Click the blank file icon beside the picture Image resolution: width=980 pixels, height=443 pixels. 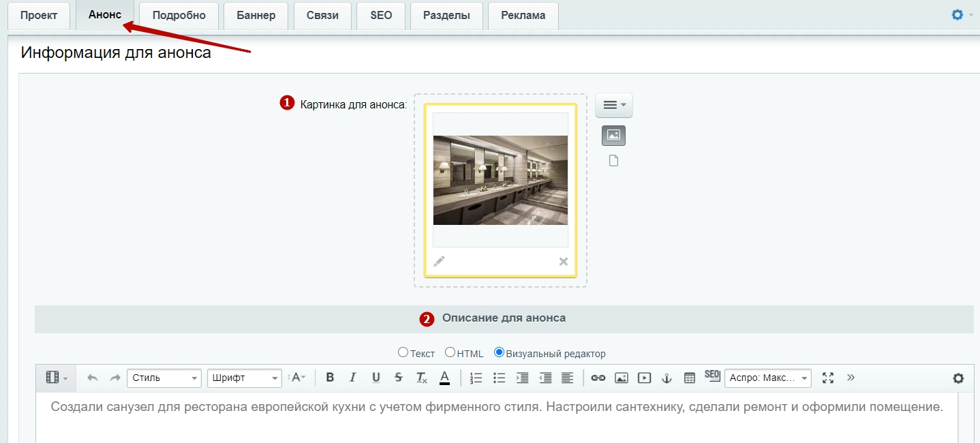pyautogui.click(x=613, y=161)
